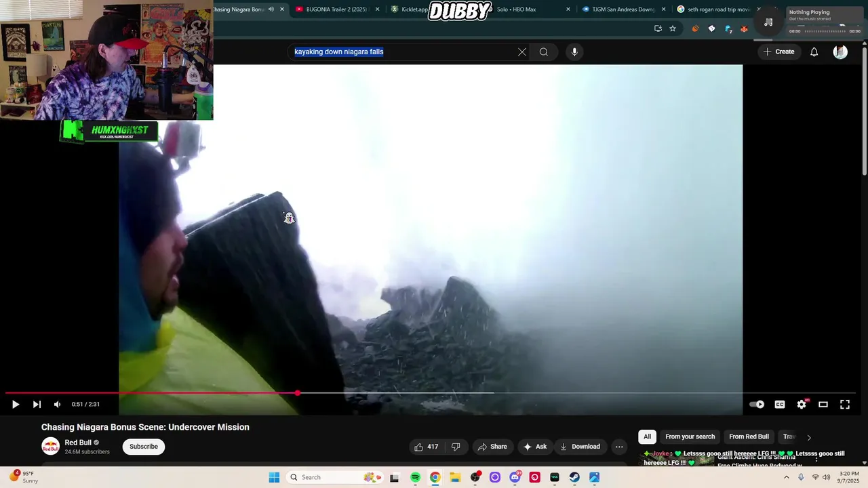
Task: Clear the YouTube search box
Action: point(522,52)
